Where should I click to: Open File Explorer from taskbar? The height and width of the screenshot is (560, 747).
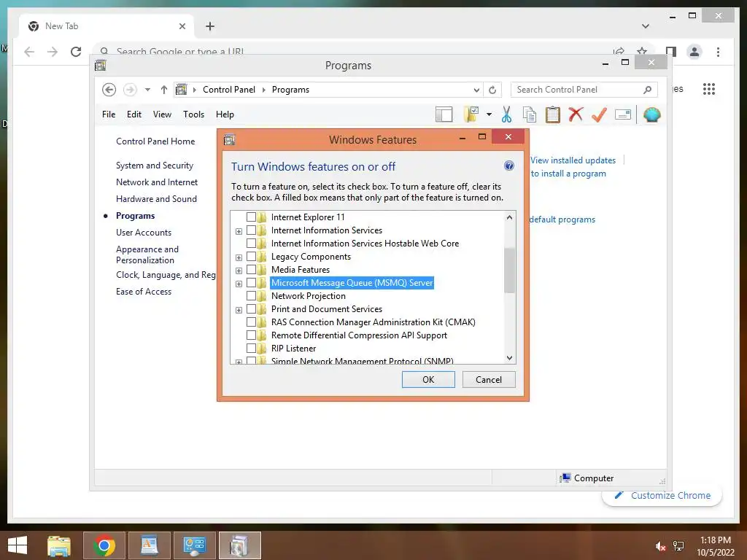point(59,545)
